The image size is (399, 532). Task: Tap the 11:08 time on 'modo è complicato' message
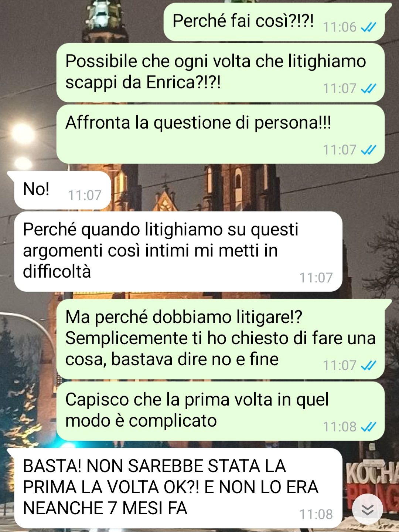pyautogui.click(x=340, y=427)
